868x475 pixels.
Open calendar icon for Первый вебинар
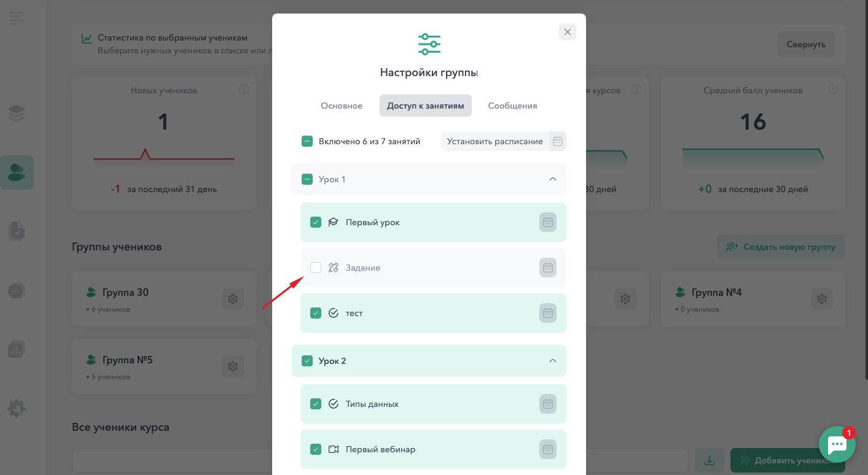548,449
